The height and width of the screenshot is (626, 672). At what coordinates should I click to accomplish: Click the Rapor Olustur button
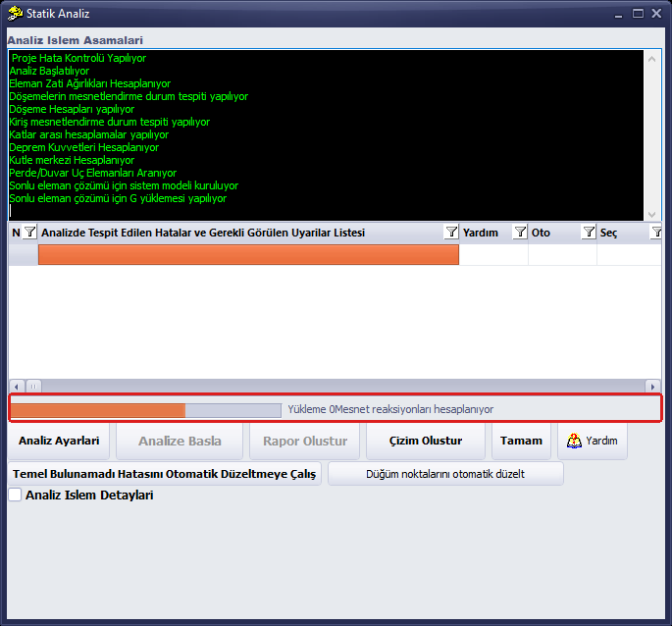[x=305, y=441]
